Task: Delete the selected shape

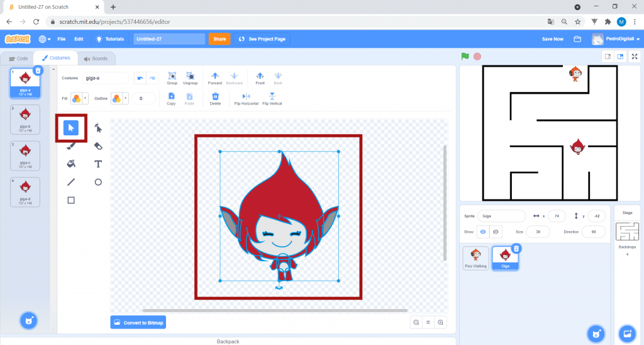Action: pos(215,99)
